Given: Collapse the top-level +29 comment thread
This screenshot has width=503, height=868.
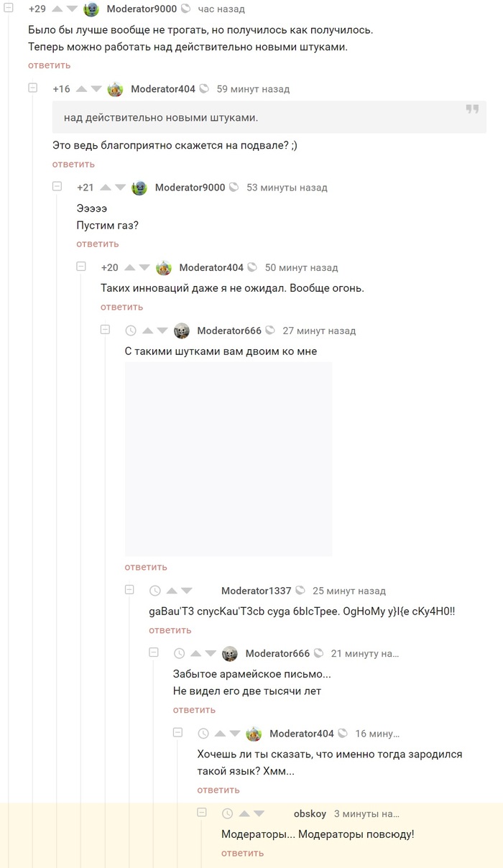Looking at the screenshot, I should click(9, 9).
